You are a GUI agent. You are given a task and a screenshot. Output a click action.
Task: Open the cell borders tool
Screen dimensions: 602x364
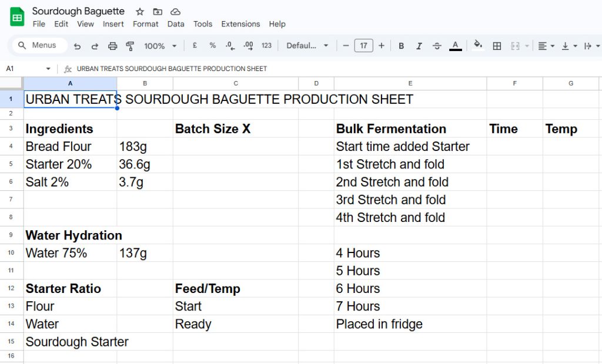point(497,46)
